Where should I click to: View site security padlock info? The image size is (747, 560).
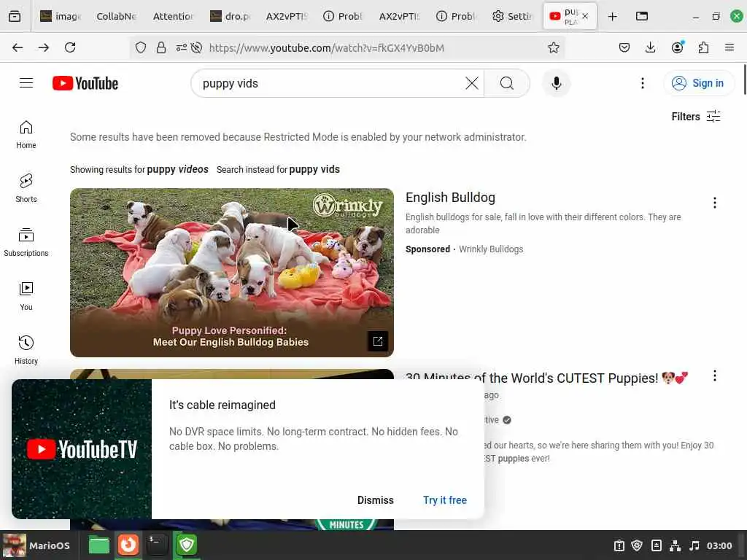click(161, 47)
